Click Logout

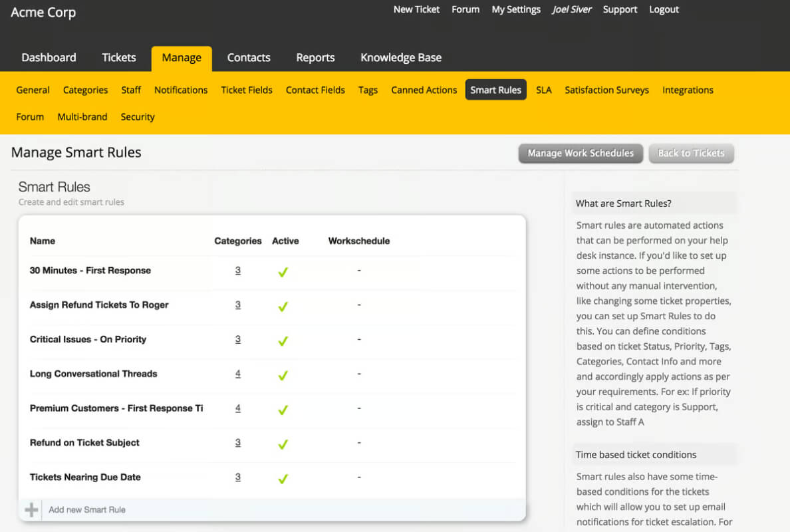click(x=664, y=9)
